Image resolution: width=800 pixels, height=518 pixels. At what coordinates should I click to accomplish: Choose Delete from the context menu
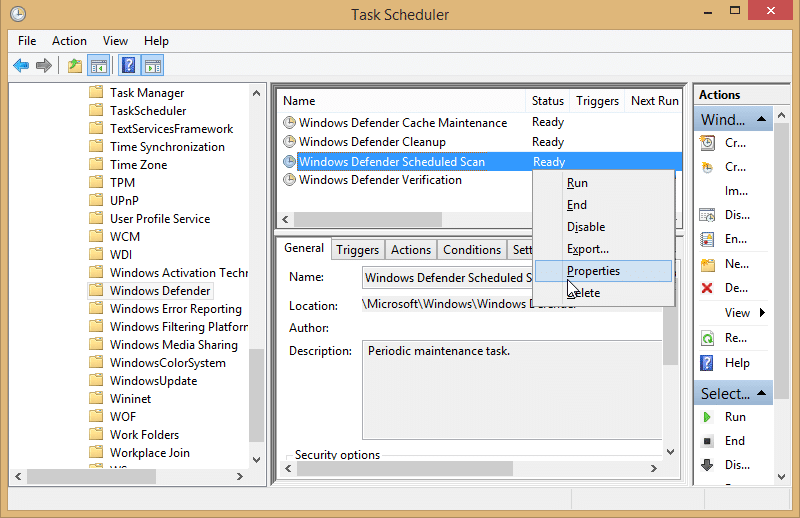[x=604, y=293]
